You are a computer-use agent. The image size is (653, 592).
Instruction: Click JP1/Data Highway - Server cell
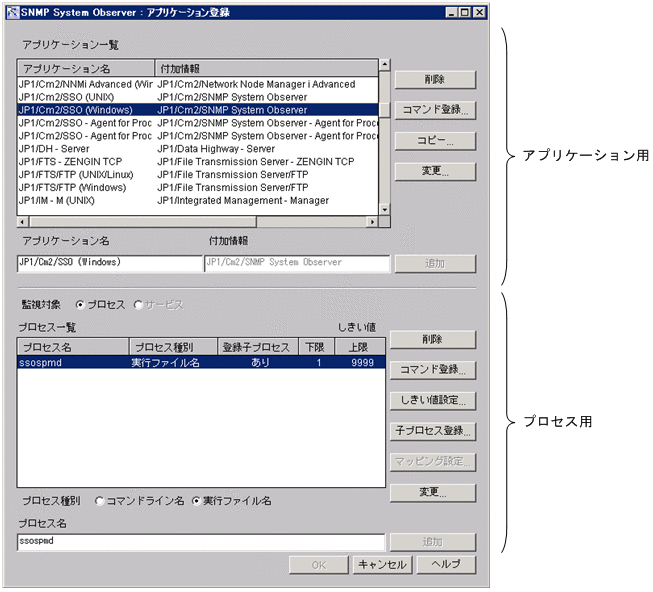click(x=216, y=149)
